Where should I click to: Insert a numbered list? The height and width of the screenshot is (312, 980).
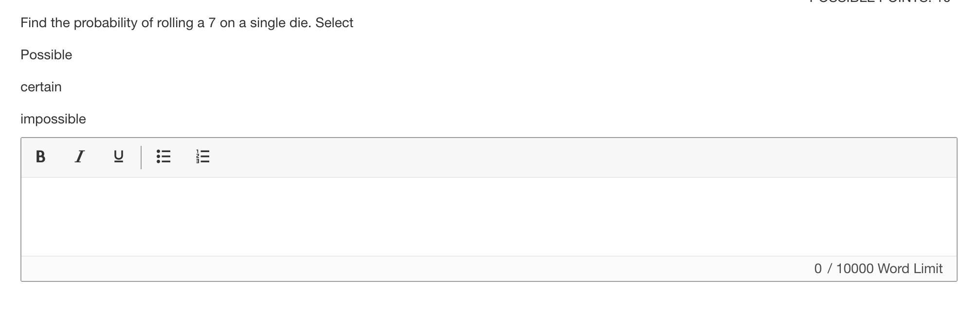point(202,156)
